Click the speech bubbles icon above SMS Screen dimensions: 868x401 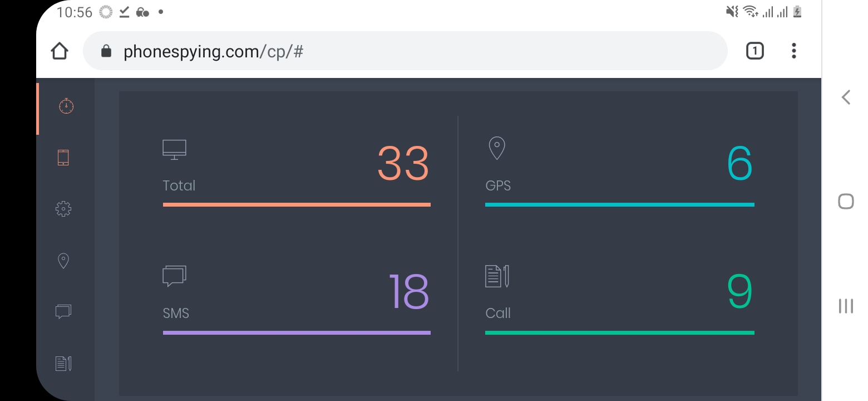[174, 276]
